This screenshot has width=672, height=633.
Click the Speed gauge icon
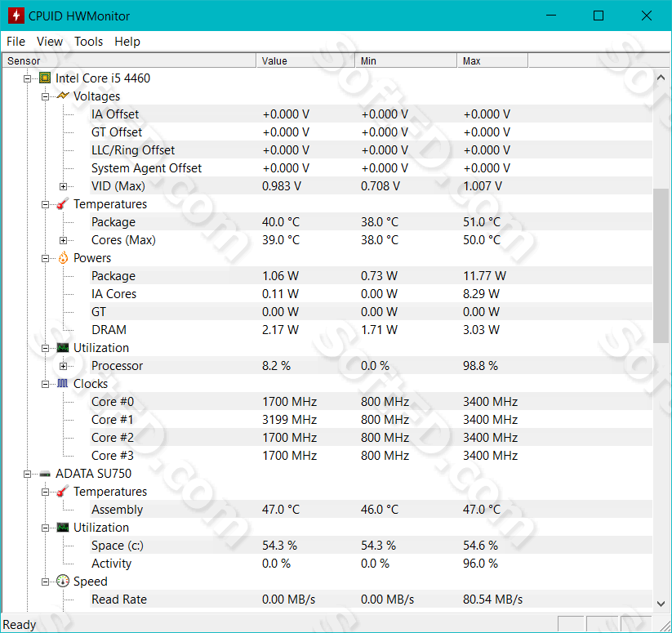click(x=63, y=581)
